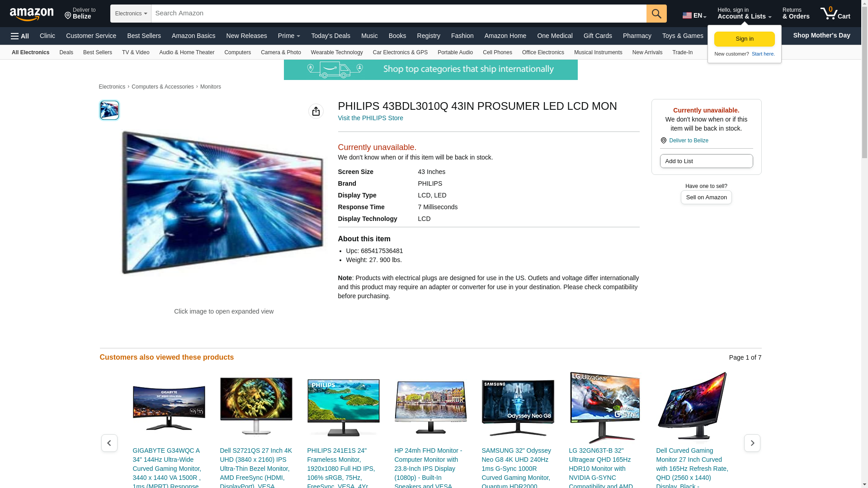Viewport: 868px width, 488px height.
Task: Expand the Electronics search category dropdown
Action: pyautogui.click(x=131, y=14)
